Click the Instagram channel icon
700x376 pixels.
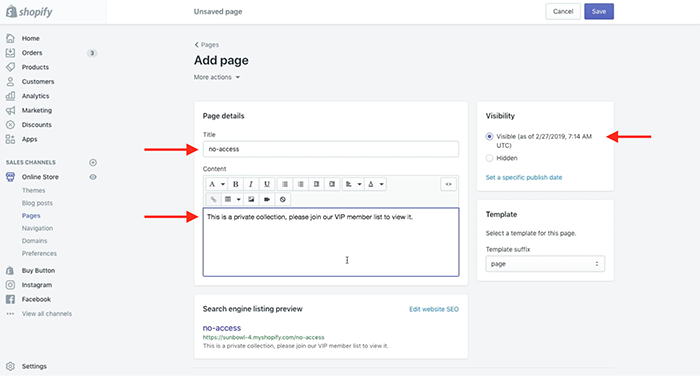(10, 285)
